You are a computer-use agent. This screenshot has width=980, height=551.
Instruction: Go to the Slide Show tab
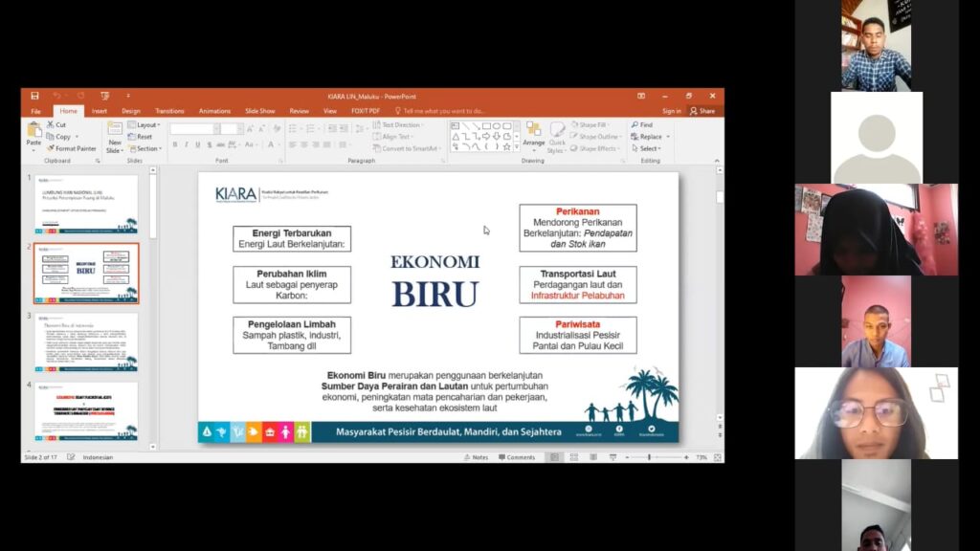coord(260,111)
